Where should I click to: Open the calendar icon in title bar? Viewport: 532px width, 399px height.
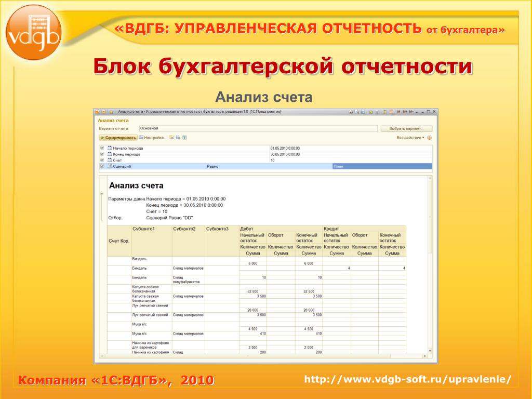click(391, 112)
